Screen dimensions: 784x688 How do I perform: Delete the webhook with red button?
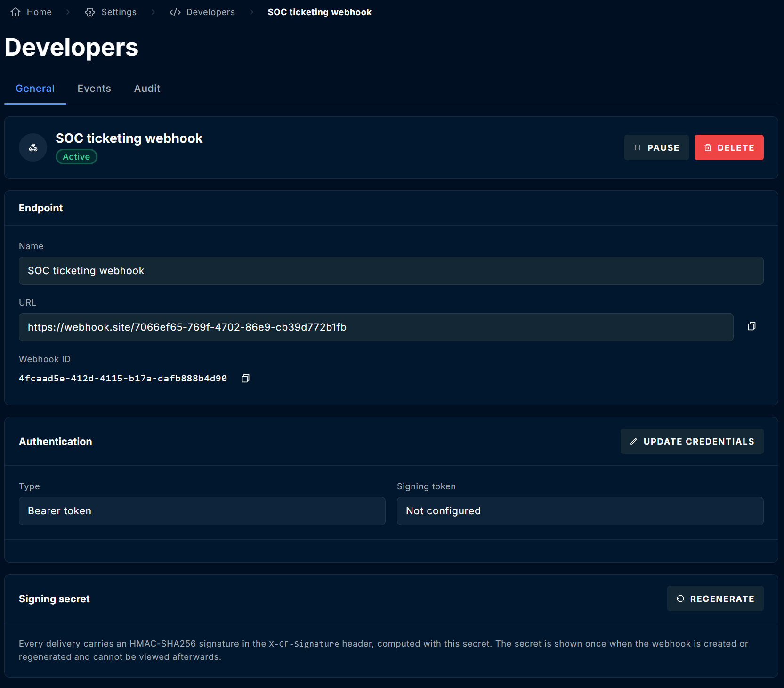click(x=729, y=147)
